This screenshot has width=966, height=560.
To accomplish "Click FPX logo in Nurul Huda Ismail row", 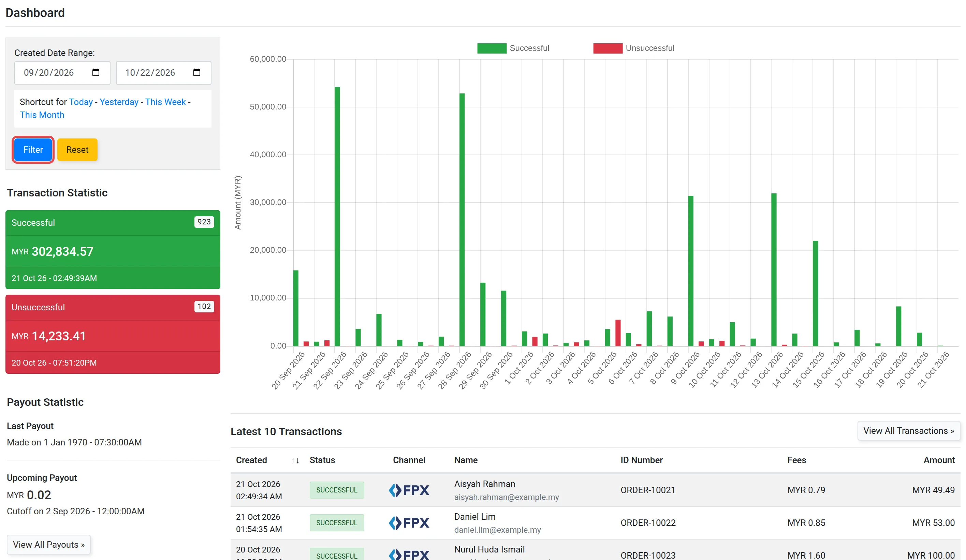I will [409, 554].
